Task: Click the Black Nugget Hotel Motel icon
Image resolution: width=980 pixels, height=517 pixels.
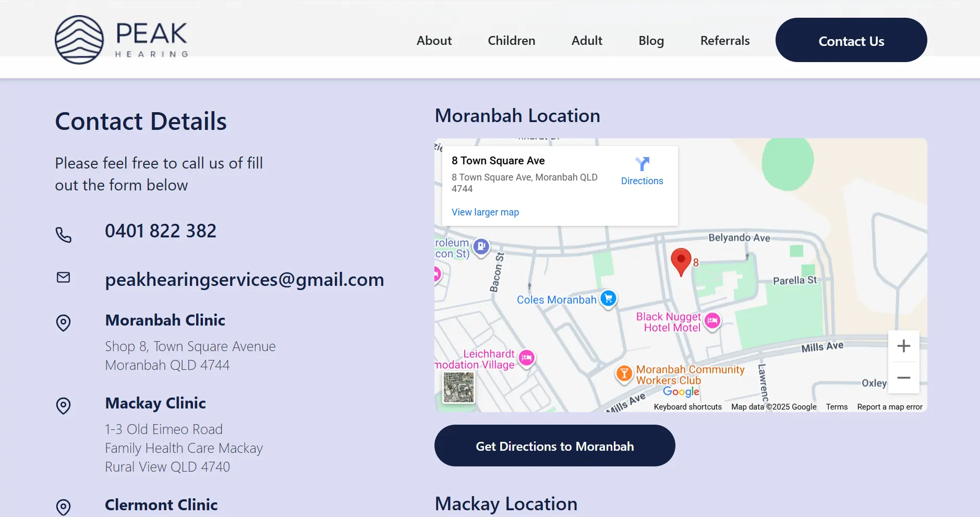Action: pyautogui.click(x=712, y=321)
